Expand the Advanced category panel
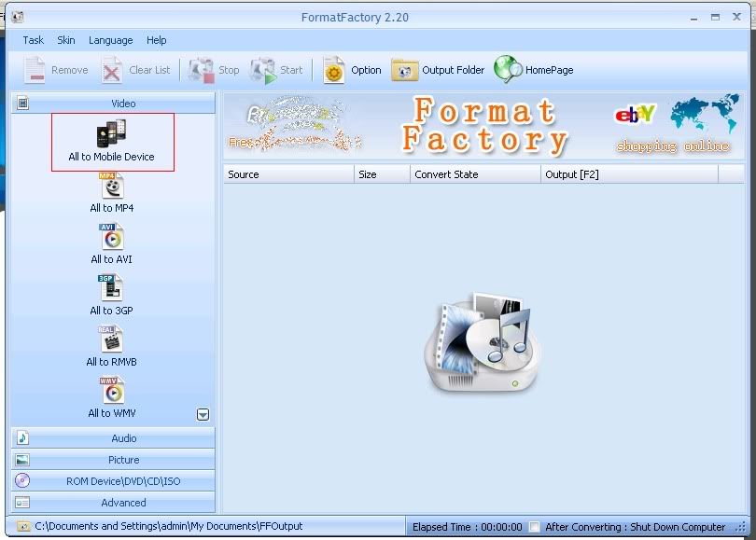Screen dimensions: 756x540 pos(113,503)
